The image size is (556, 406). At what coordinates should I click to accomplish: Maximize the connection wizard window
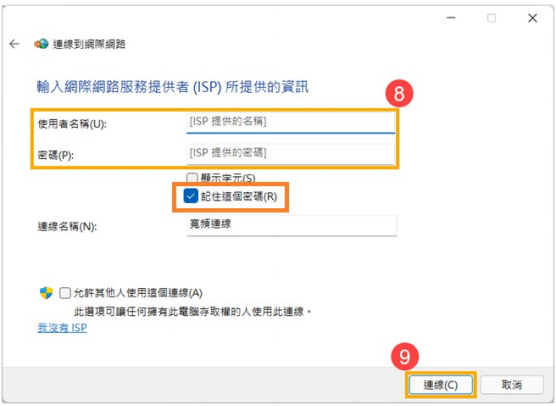[x=491, y=18]
